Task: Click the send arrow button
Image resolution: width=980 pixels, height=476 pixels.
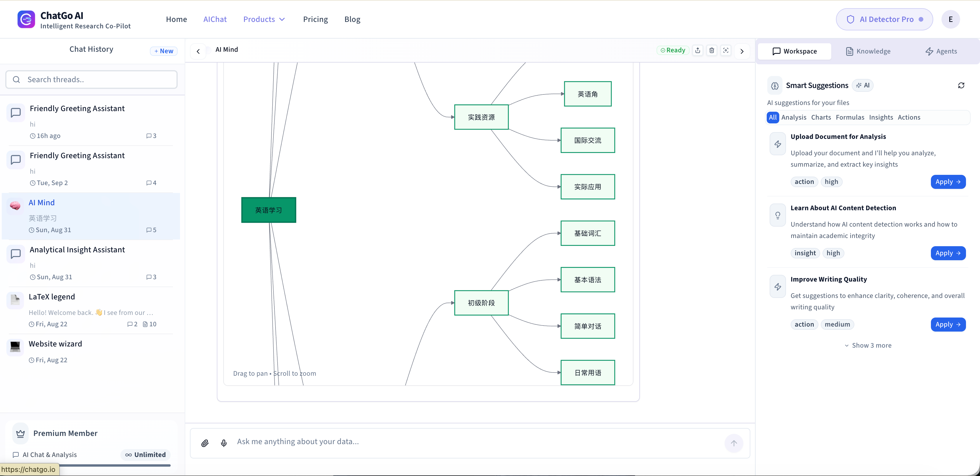Action: pos(733,443)
